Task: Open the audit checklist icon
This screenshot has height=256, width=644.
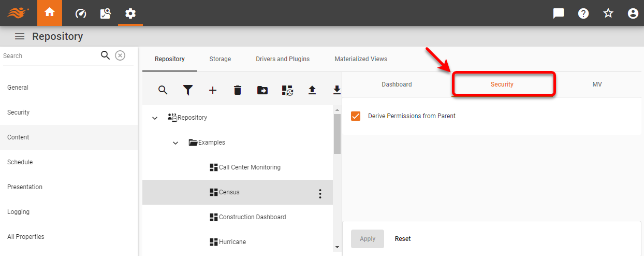Action: [x=106, y=13]
